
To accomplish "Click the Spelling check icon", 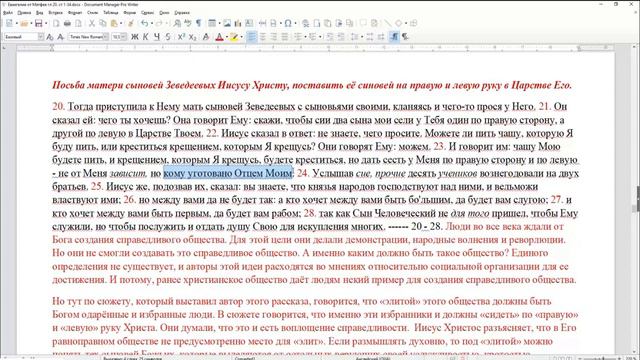I will pyautogui.click(x=188, y=24).
